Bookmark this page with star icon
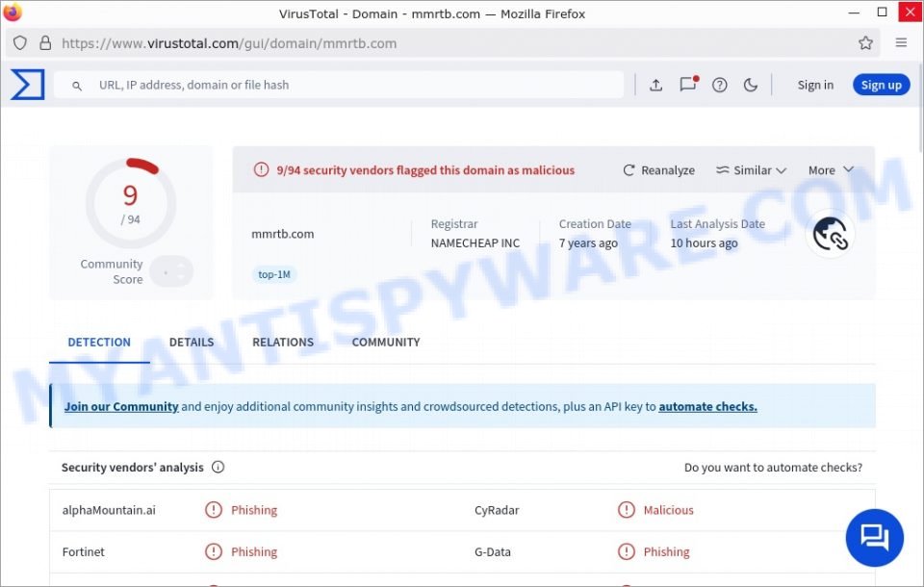The width and height of the screenshot is (924, 587). coord(865,42)
